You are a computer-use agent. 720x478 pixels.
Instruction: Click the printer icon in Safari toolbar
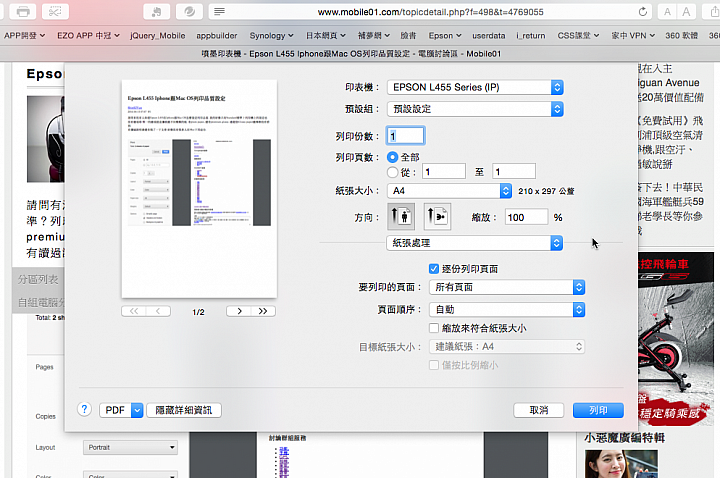23,11
